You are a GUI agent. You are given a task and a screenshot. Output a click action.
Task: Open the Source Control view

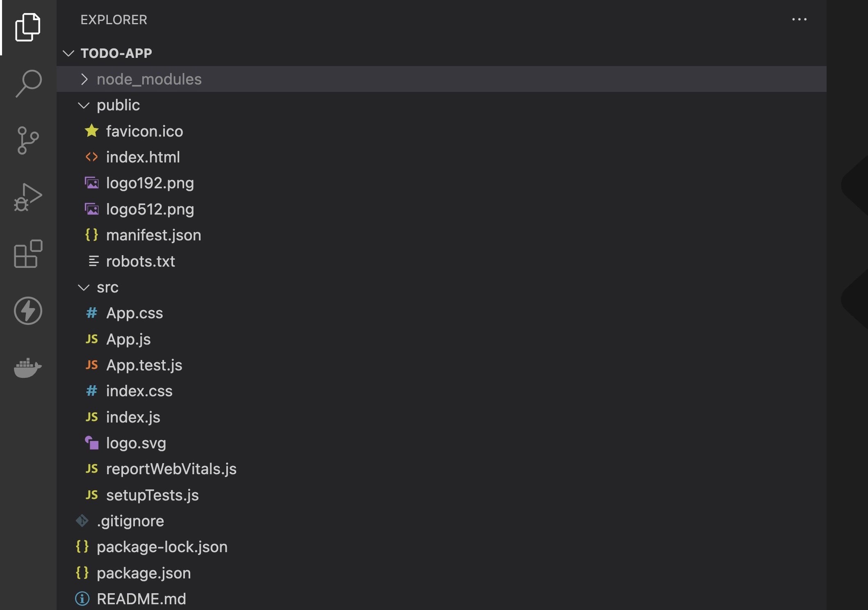tap(28, 140)
